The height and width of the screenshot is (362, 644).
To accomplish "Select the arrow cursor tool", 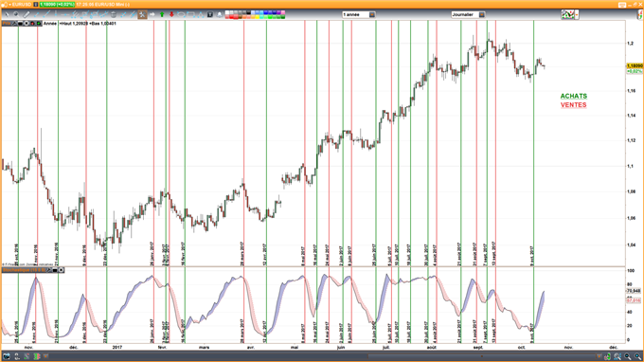I will pos(7,14).
